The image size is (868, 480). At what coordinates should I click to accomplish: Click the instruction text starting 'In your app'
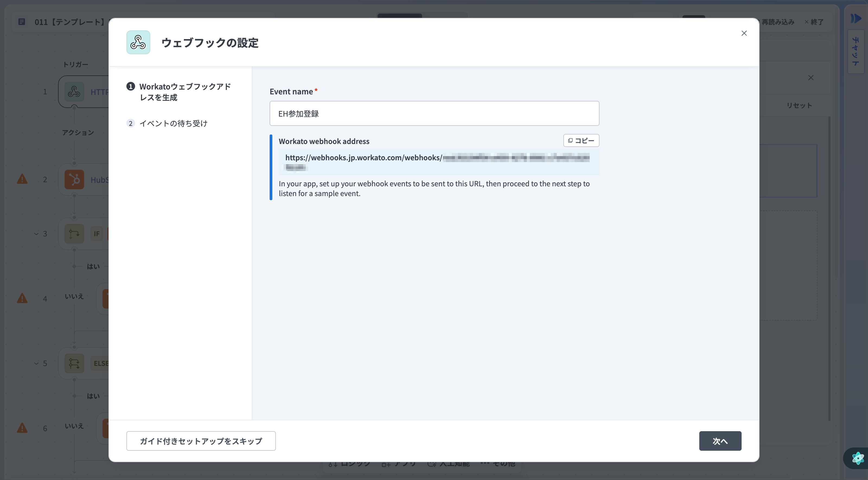(434, 189)
